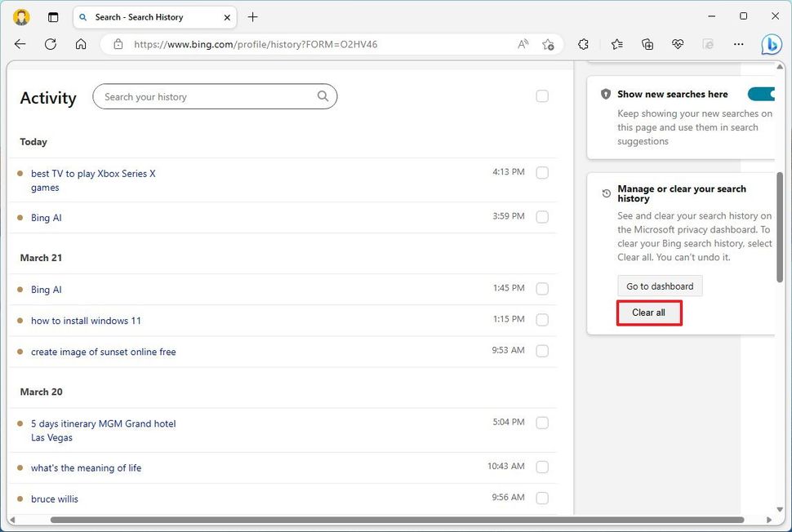Start Read aloud for this page
792x532 pixels.
[522, 44]
